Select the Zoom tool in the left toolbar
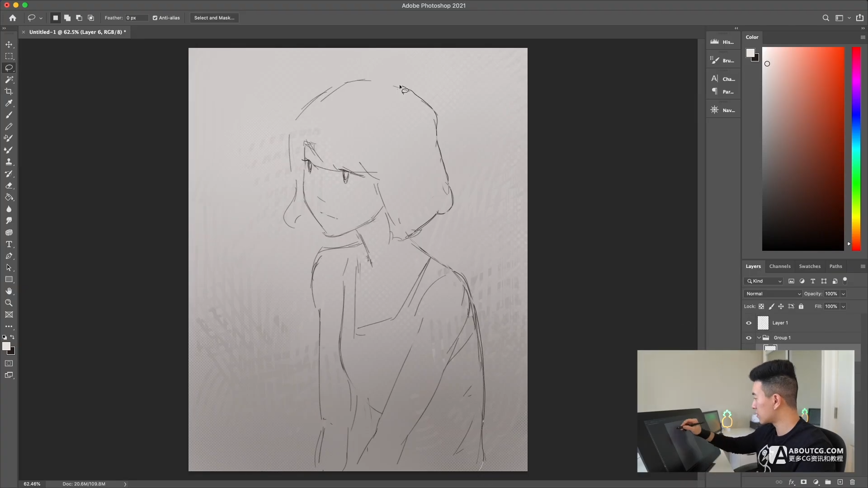 click(9, 303)
